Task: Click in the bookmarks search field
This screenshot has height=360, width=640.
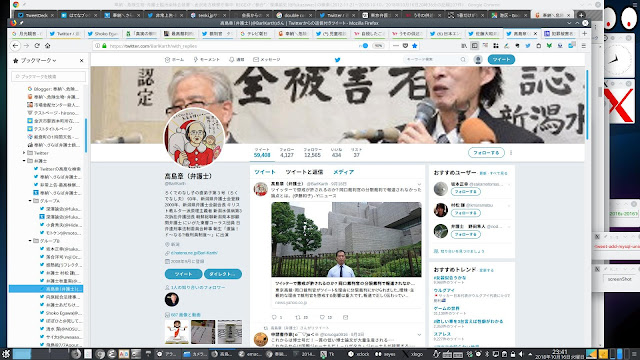Action: point(49,76)
